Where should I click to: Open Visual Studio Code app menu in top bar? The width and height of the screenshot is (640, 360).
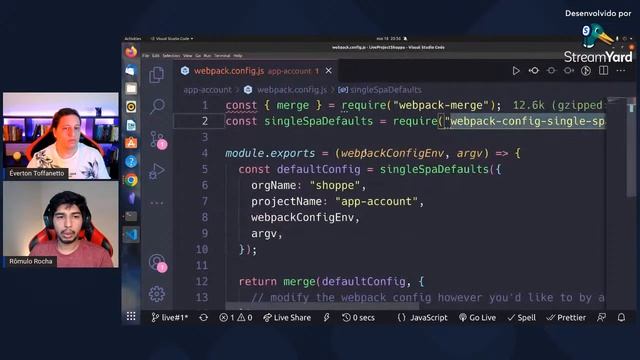tap(172, 38)
